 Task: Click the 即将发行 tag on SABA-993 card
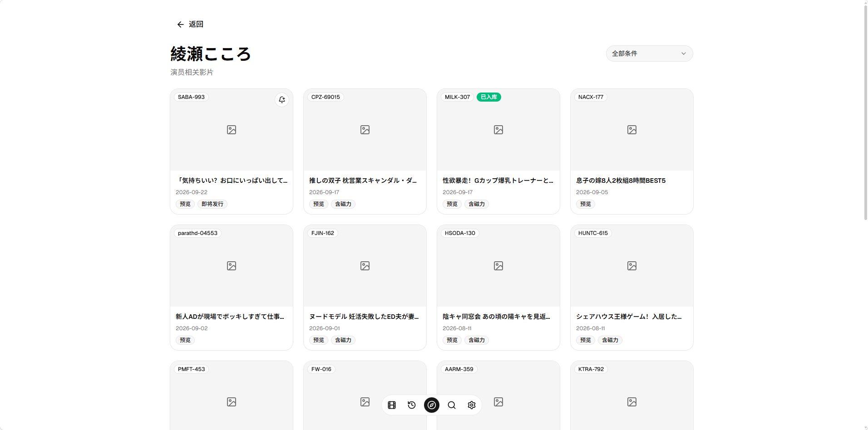pos(212,204)
